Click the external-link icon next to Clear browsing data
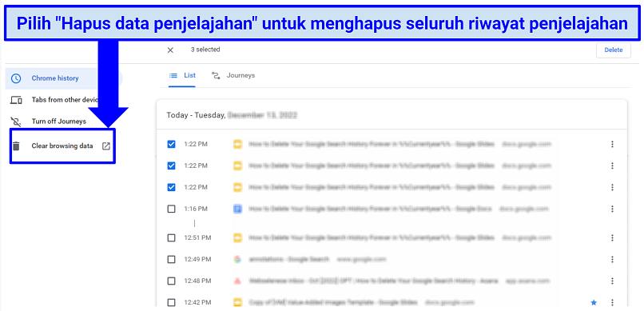This screenshot has height=311, width=644. pos(106,146)
